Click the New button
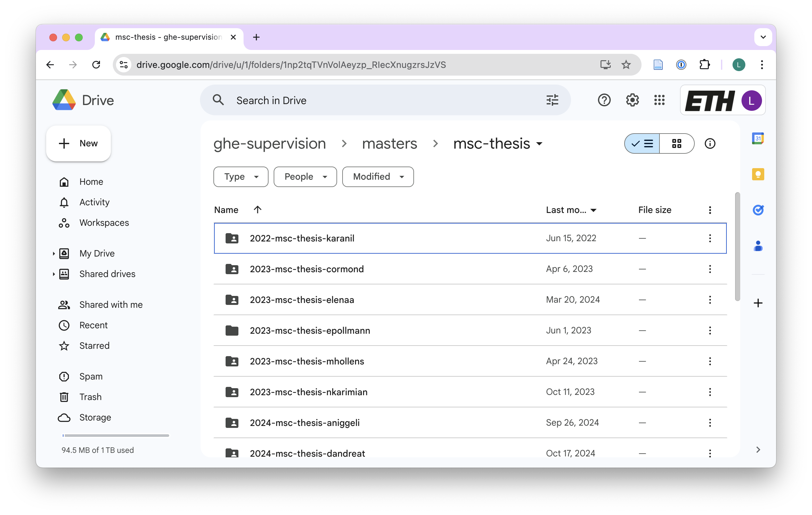This screenshot has width=812, height=515. pyautogui.click(x=79, y=143)
